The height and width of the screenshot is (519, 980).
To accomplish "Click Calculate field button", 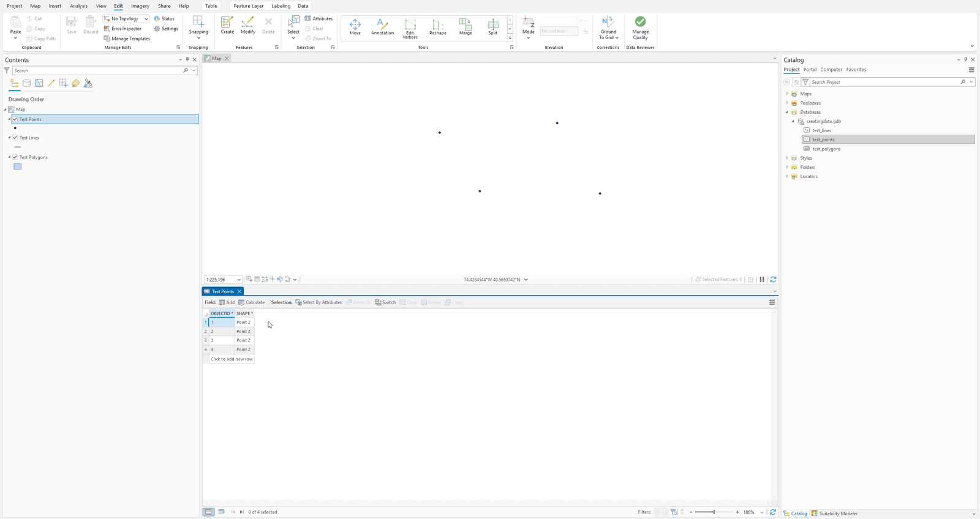I will pos(252,302).
